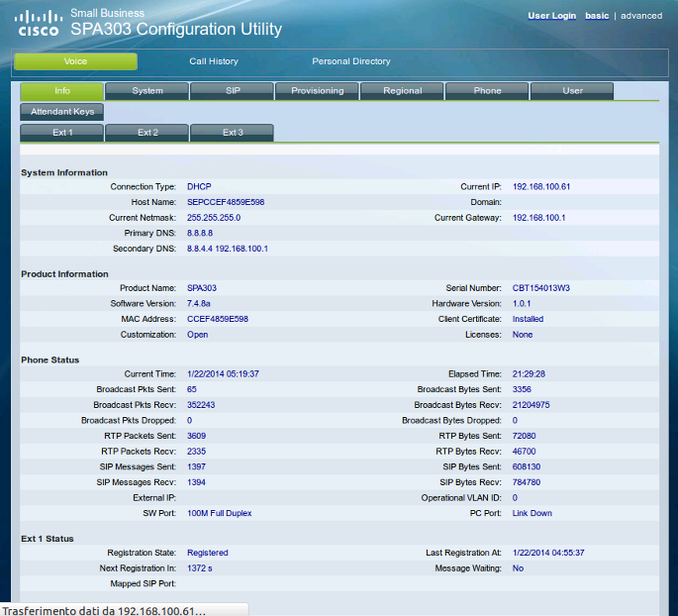Click Broadcast Bytes Sent value 3356
The width and height of the screenshot is (678, 616).
(522, 390)
